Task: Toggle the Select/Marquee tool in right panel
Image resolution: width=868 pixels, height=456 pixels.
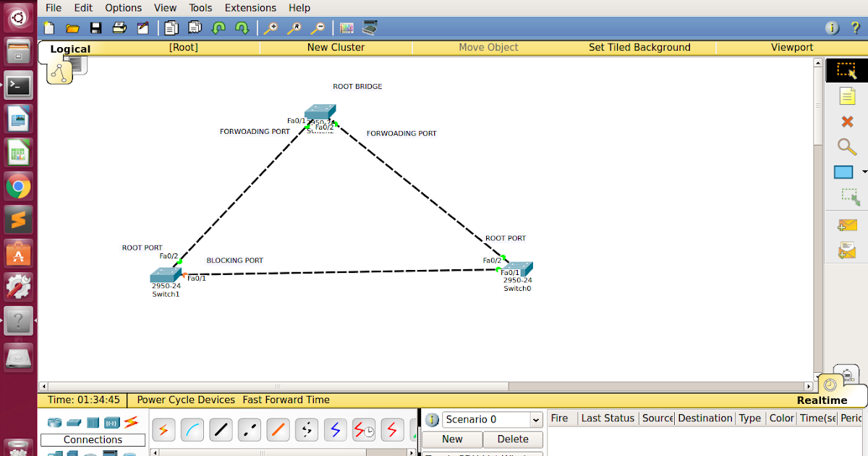Action: click(846, 69)
